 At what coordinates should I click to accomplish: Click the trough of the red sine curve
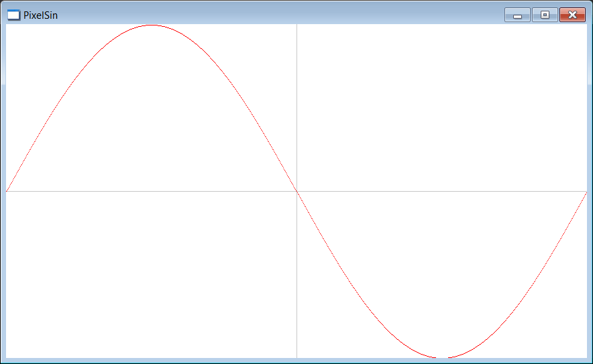[442, 357]
